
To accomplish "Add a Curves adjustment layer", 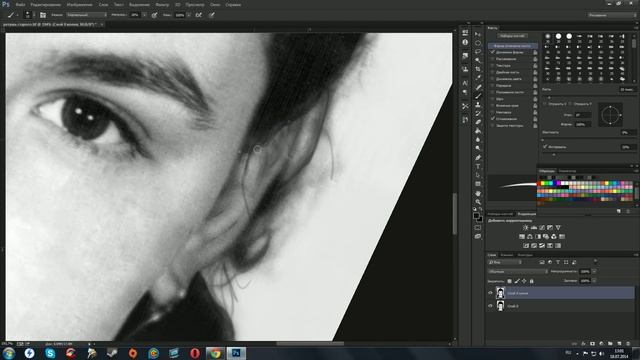I will pyautogui.click(x=542, y=227).
